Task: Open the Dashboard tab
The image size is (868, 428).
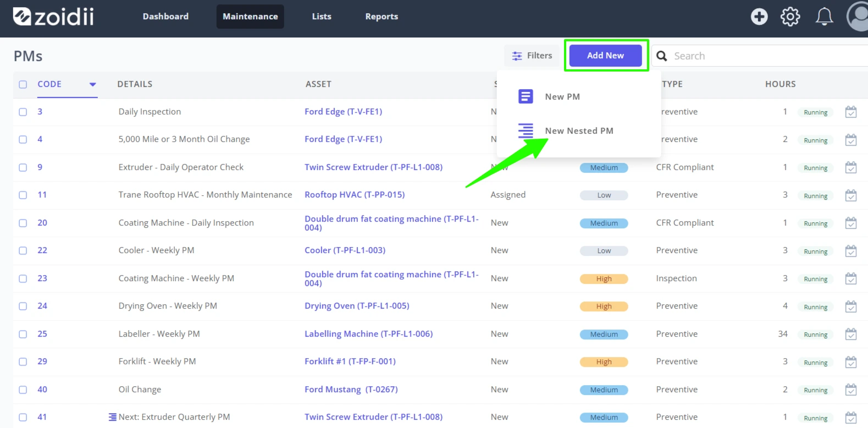Action: 165,17
